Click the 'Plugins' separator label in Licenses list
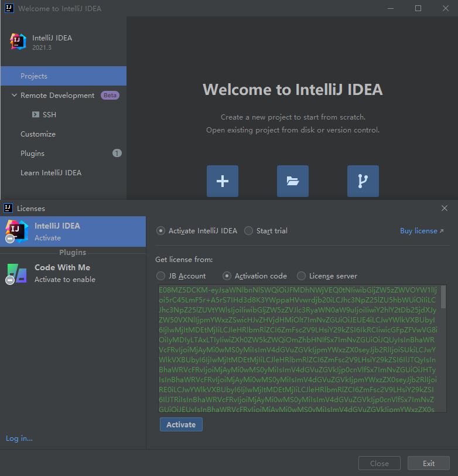Image resolution: width=458 pixels, height=476 pixels. tap(73, 252)
